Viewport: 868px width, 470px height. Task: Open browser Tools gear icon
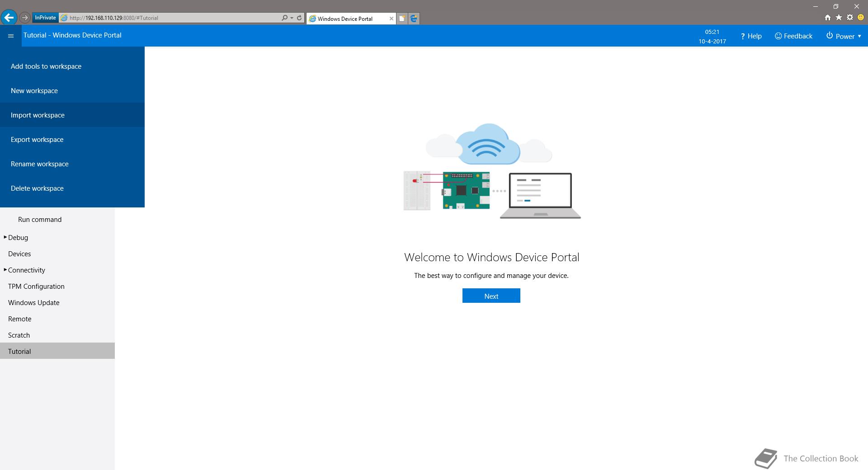tap(850, 18)
